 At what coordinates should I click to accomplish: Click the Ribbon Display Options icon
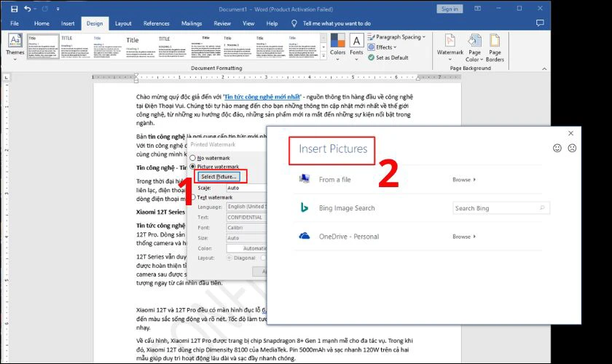coord(478,9)
